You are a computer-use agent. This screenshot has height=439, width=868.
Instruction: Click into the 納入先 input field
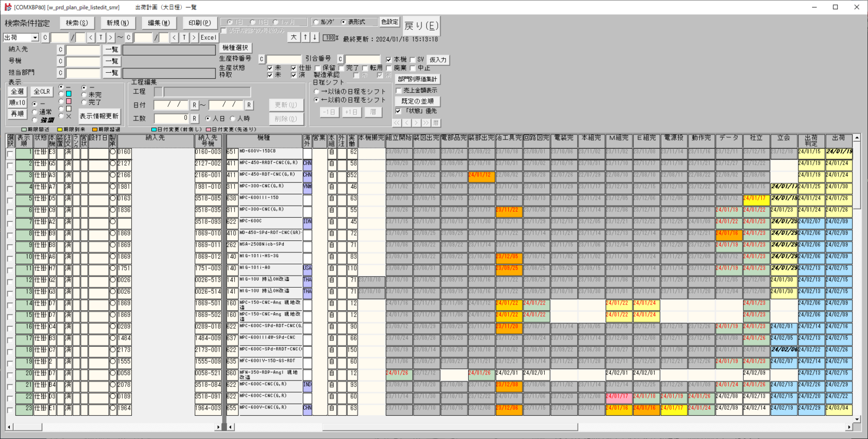click(83, 50)
